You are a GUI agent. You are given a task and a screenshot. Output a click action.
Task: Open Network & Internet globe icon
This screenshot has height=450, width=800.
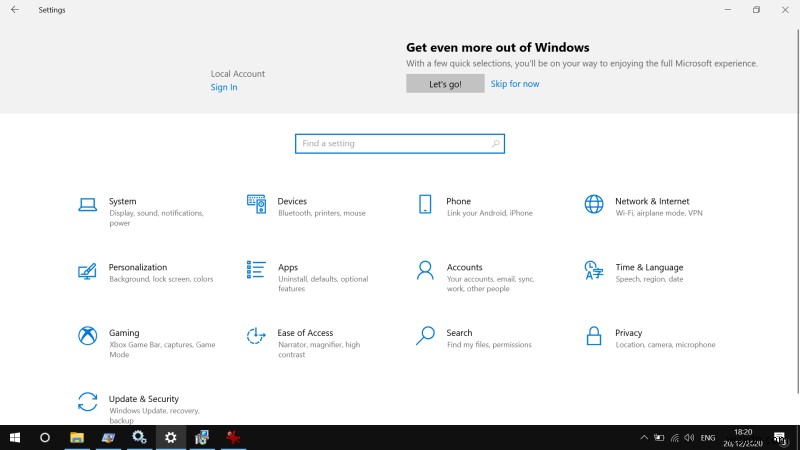[594, 204]
